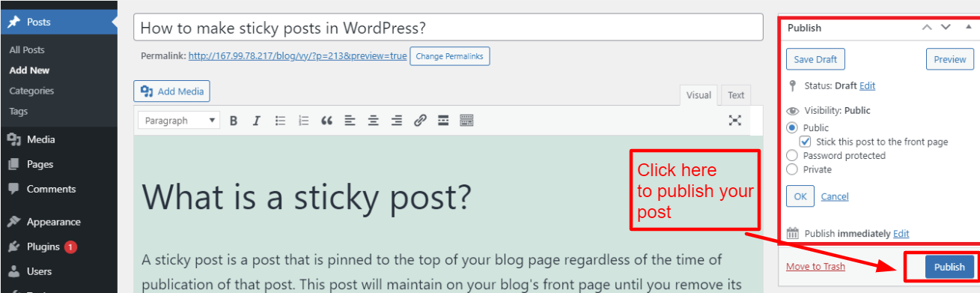Insert a bulleted list
Screen dimensions: 980x293
[280, 121]
